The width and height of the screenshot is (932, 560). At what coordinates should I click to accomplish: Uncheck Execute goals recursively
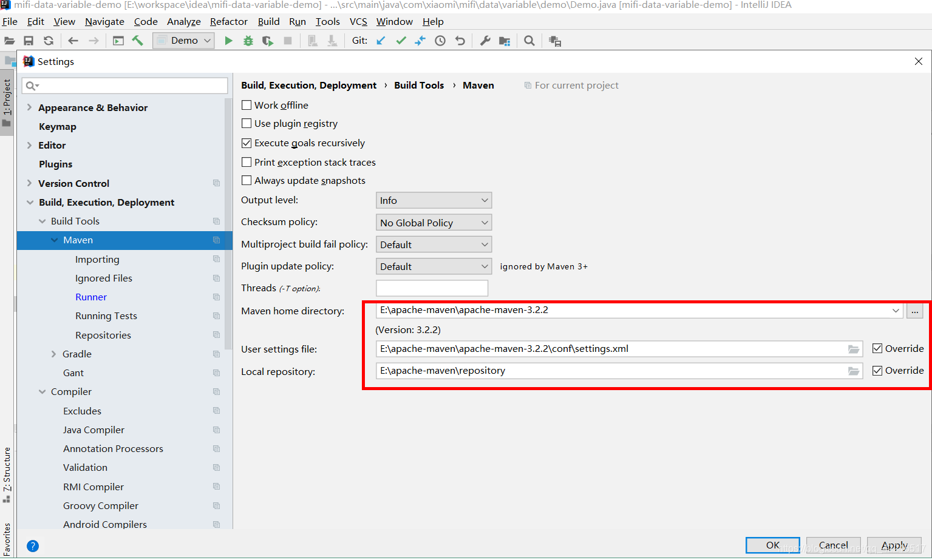point(247,143)
